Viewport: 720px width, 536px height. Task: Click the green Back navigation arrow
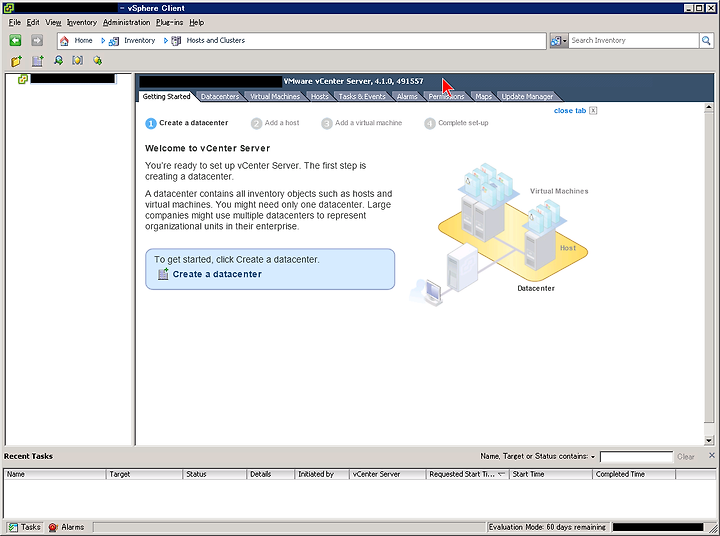15,40
